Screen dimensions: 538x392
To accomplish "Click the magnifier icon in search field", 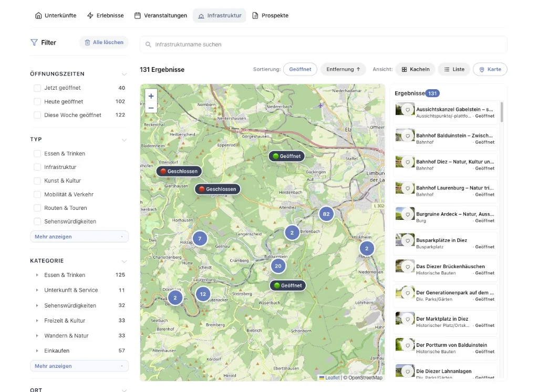I will coord(148,45).
